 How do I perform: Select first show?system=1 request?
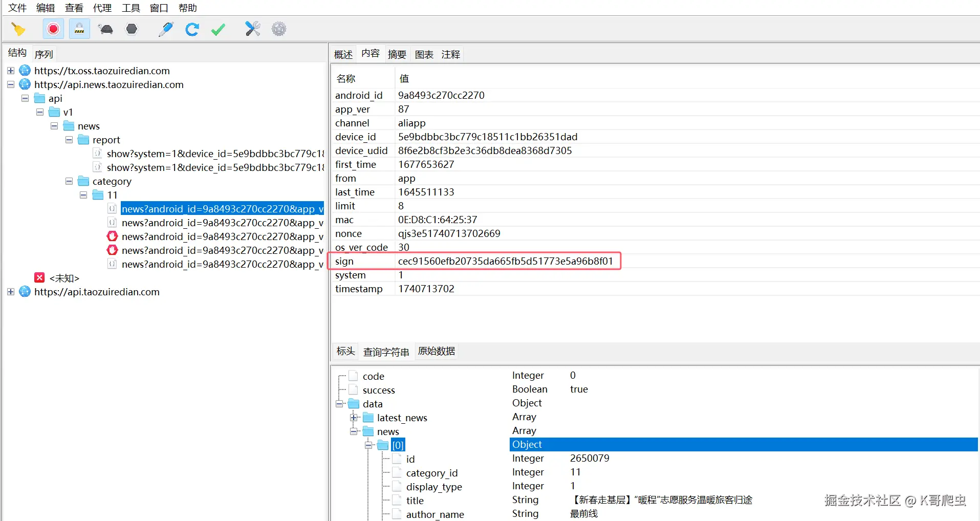[x=215, y=154]
